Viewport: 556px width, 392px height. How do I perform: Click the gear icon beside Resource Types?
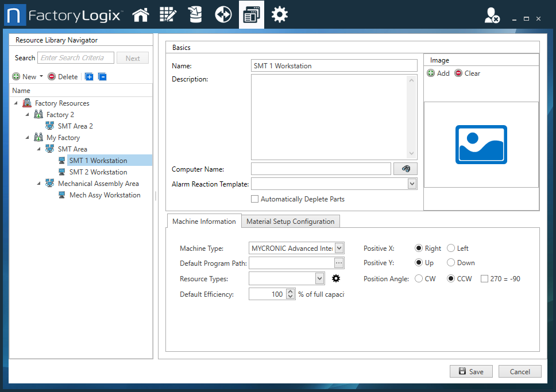tap(336, 278)
